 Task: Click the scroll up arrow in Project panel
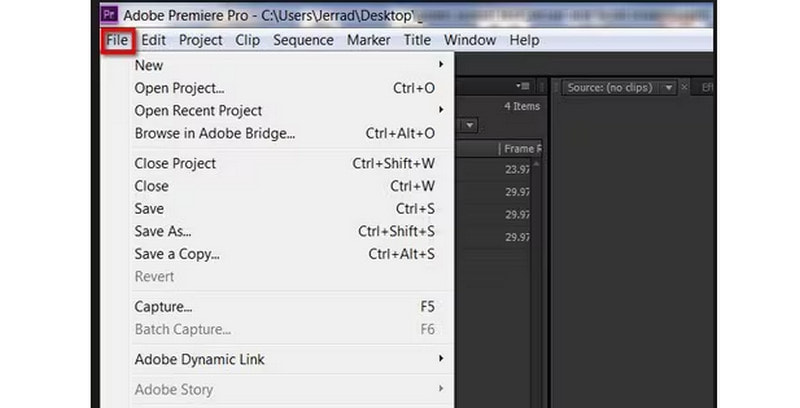pos(536,164)
